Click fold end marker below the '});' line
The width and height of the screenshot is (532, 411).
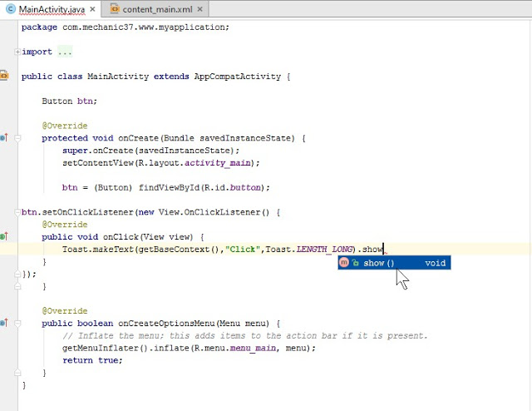17,286
